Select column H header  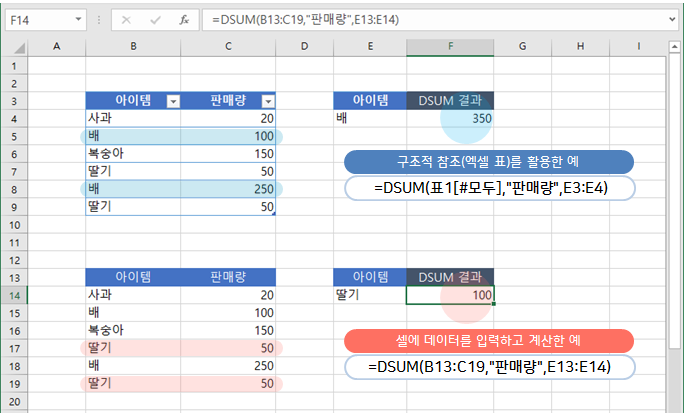tap(581, 46)
